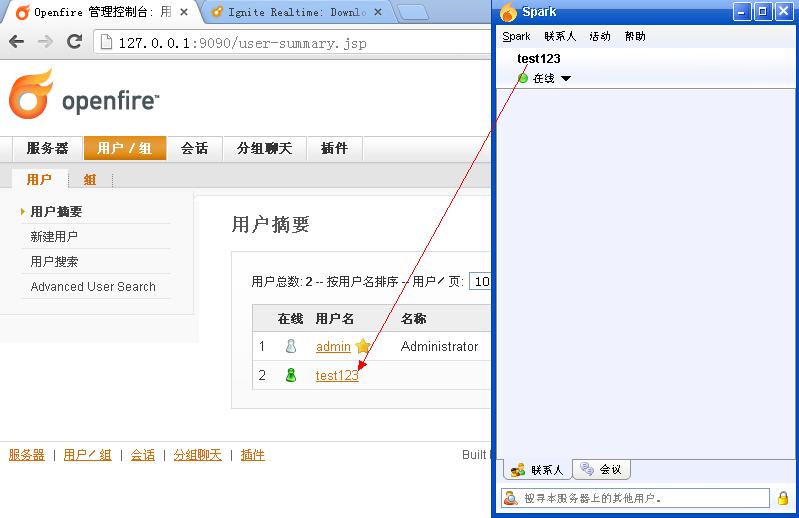Screen dimensions: 799x518
Task: Switch to the Ignite Realtime Downloads tab
Action: 297,12
